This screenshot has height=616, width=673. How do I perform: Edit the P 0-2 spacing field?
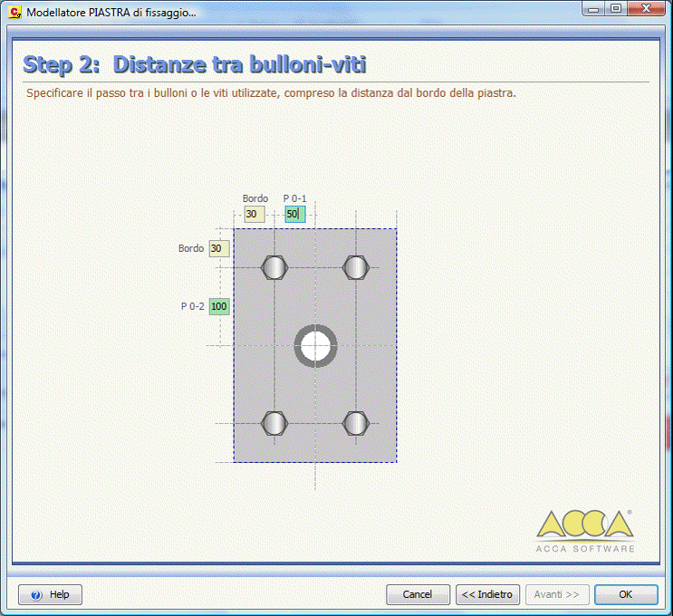(218, 306)
